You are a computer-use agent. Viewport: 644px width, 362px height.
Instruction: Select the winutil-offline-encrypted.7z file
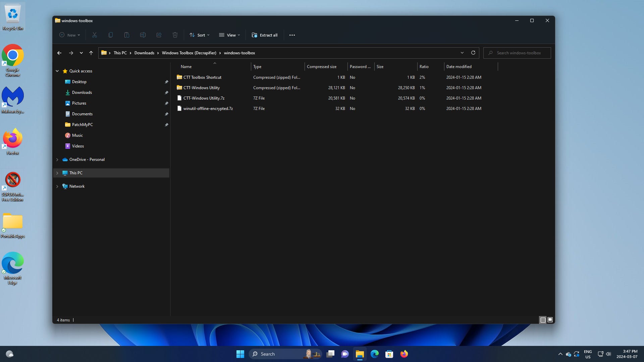click(x=208, y=109)
